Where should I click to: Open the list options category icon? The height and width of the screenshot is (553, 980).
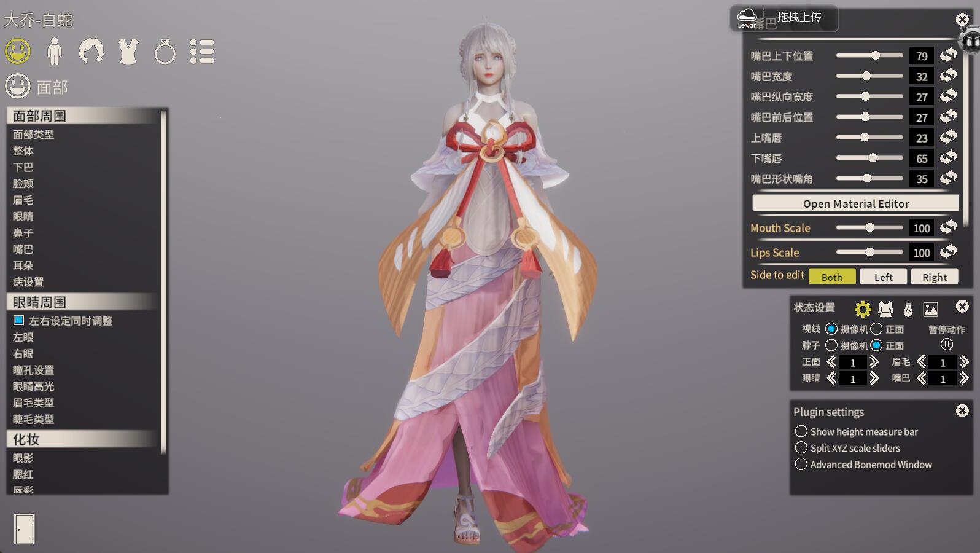[202, 52]
